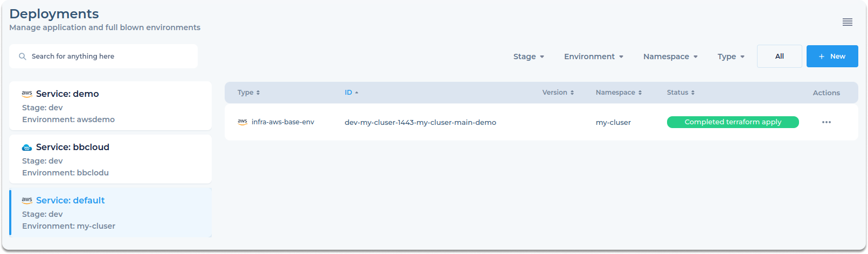Click cloud icon on Service: bbcloud card
The width and height of the screenshot is (868, 254).
[x=27, y=147]
